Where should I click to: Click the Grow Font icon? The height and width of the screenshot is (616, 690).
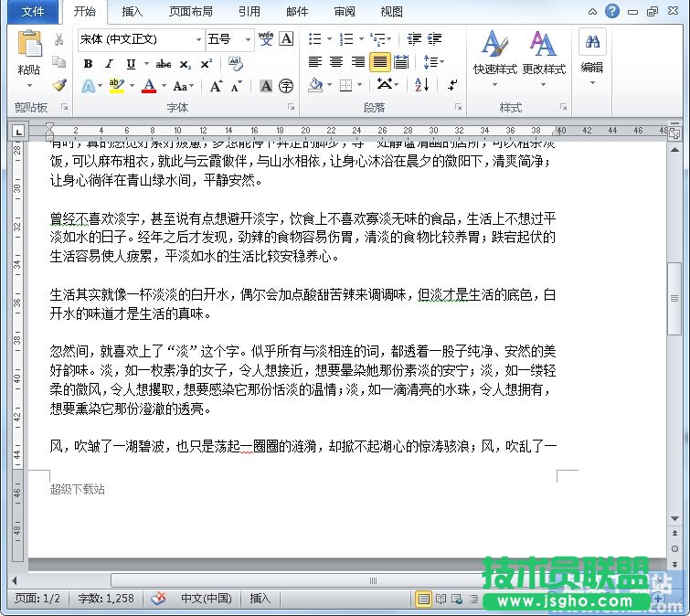pos(216,86)
